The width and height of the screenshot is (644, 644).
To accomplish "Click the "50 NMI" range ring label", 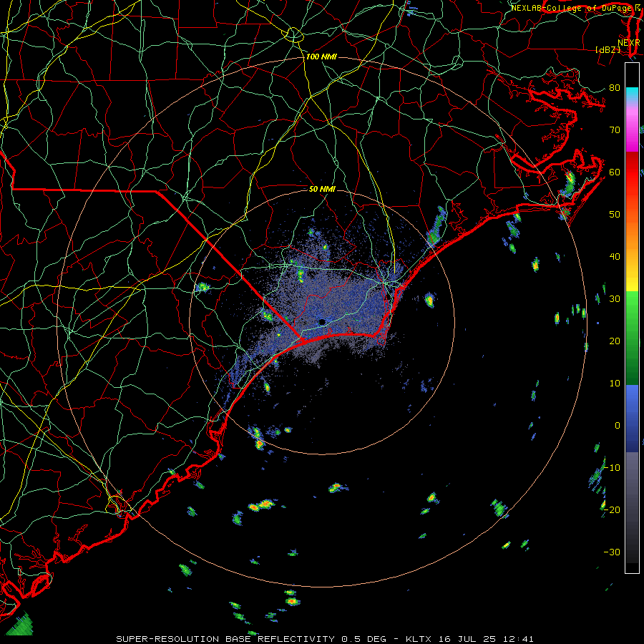I will tap(322, 189).
